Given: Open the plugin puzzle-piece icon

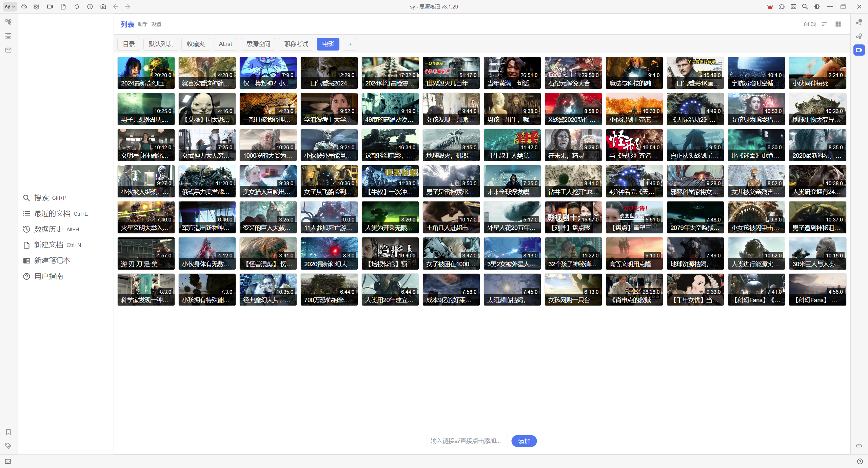Looking at the screenshot, I should click(782, 6).
